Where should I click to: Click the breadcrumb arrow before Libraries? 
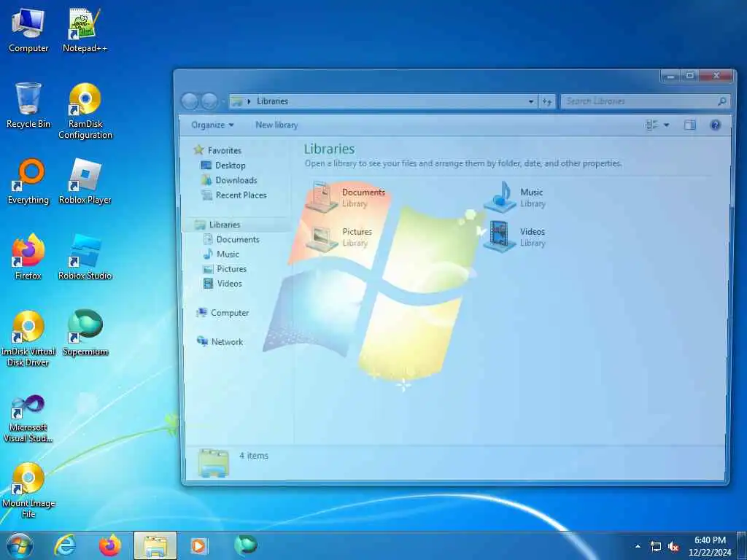point(249,101)
